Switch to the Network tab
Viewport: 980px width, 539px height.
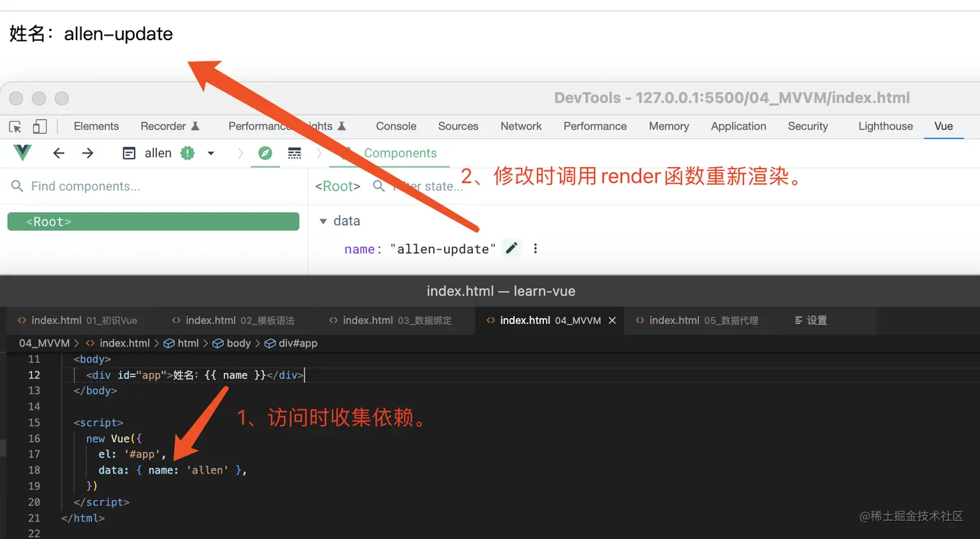pyautogui.click(x=521, y=126)
